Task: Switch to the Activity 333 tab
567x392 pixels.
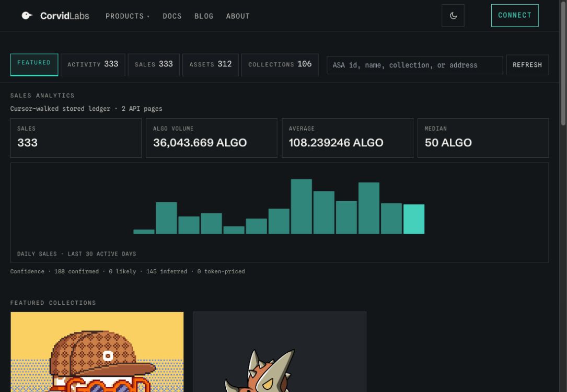Action: 93,65
